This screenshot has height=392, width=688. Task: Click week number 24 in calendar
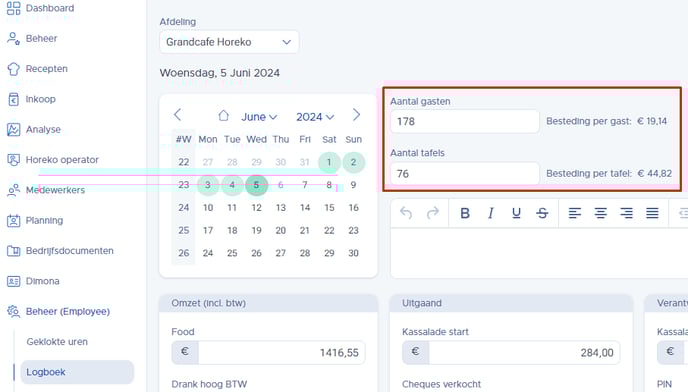[x=183, y=208]
